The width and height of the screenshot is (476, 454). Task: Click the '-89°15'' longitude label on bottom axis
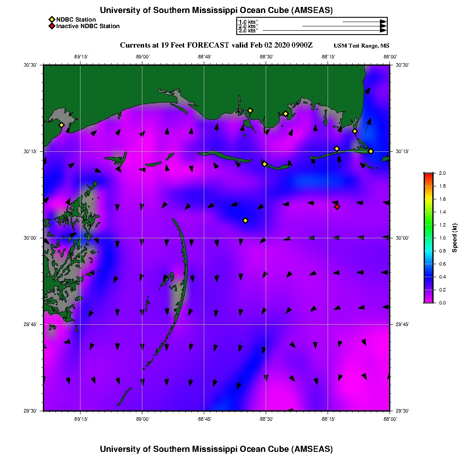80,419
